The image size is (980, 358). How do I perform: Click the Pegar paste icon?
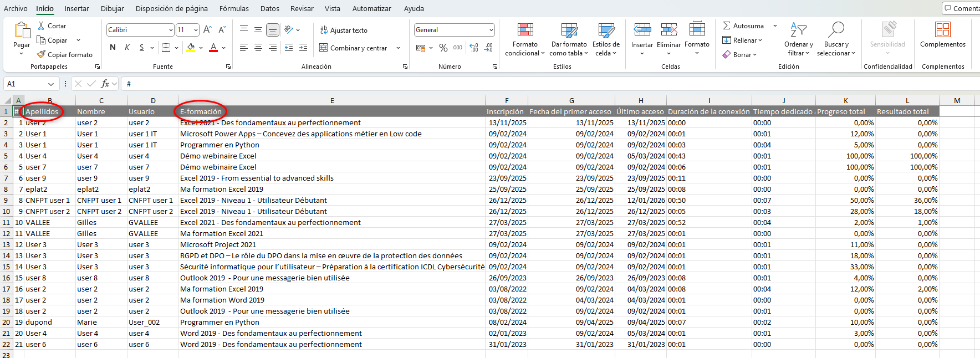pos(22,31)
